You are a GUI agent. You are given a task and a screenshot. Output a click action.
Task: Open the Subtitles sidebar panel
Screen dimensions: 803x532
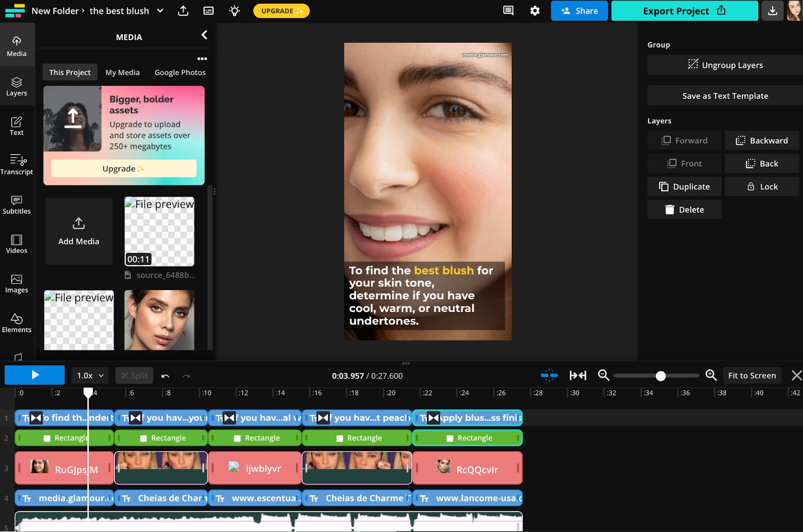17,204
